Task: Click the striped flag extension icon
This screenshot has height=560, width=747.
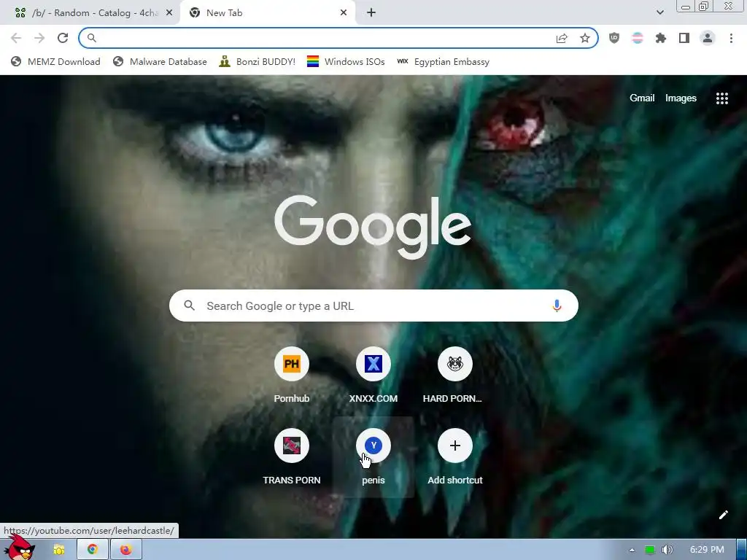Action: tap(638, 38)
